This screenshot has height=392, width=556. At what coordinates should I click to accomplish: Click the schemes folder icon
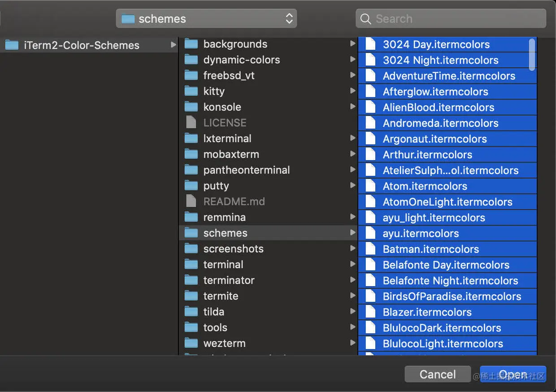tap(191, 233)
